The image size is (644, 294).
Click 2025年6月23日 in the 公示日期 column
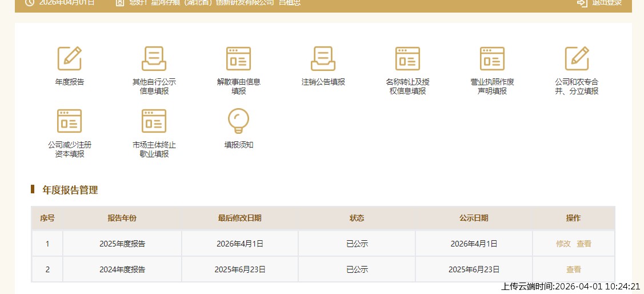474,269
